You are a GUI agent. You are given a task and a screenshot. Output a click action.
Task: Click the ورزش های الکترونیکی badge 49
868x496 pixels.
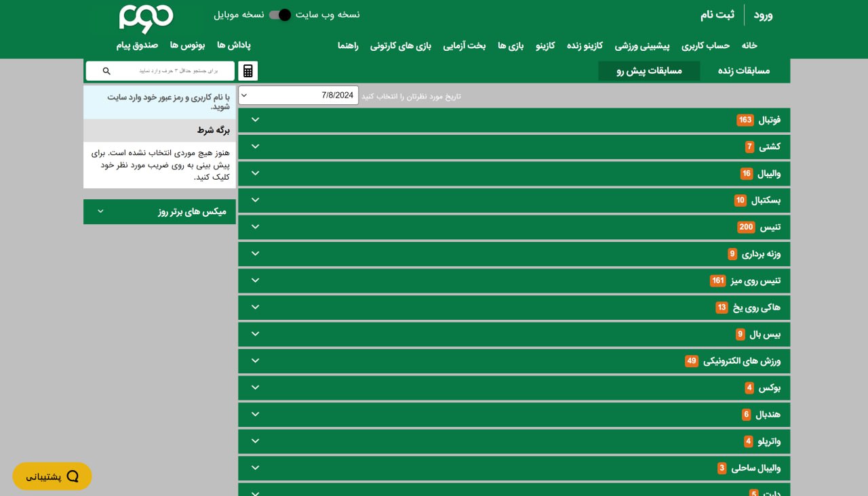coord(692,360)
